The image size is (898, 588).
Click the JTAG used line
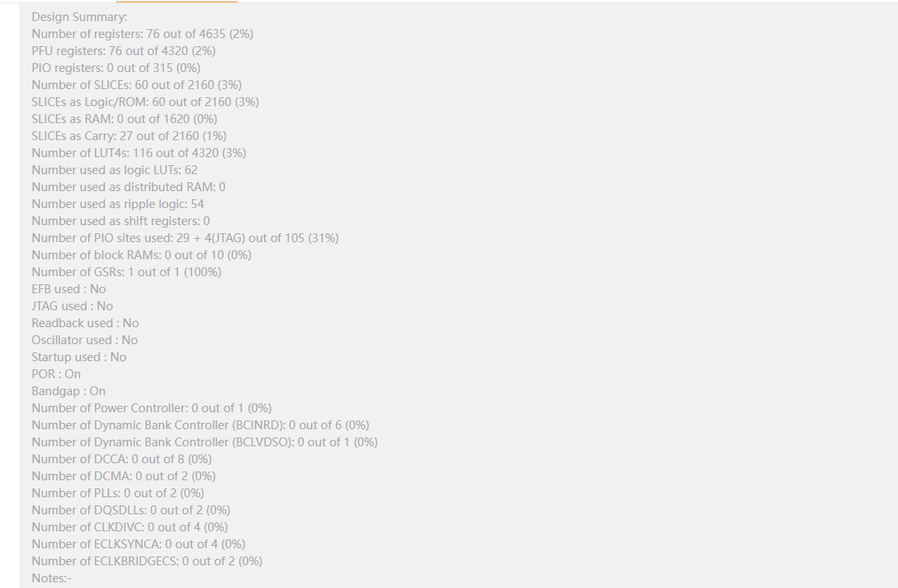72,306
